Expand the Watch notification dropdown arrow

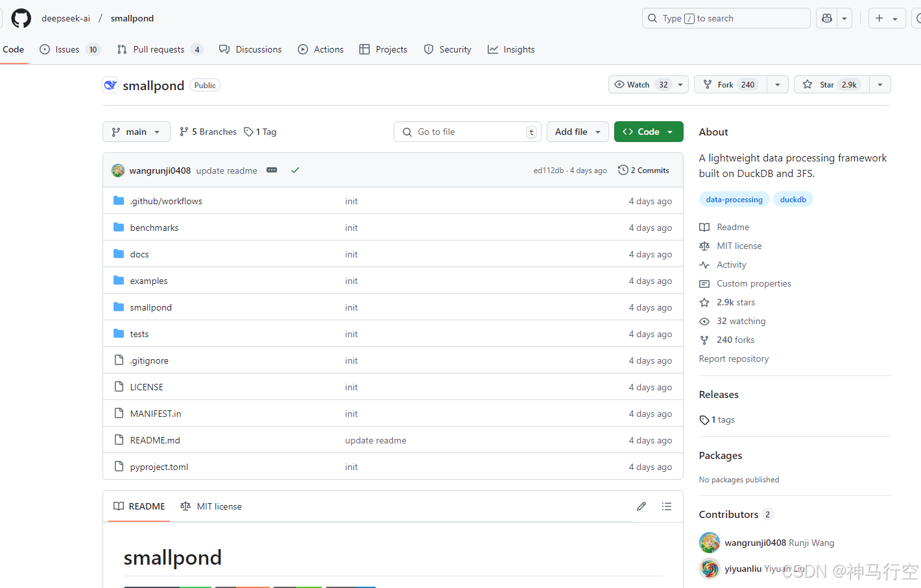(680, 84)
